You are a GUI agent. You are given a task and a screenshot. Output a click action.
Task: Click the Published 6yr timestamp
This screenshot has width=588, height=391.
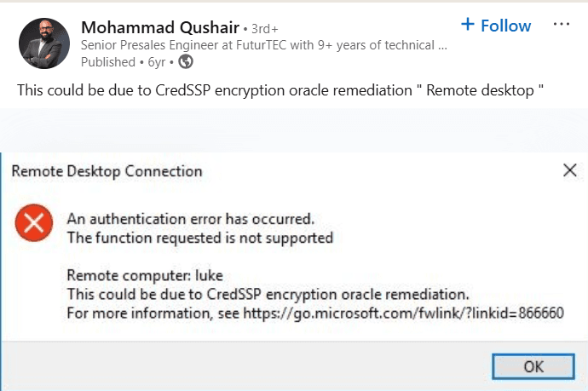click(x=124, y=61)
